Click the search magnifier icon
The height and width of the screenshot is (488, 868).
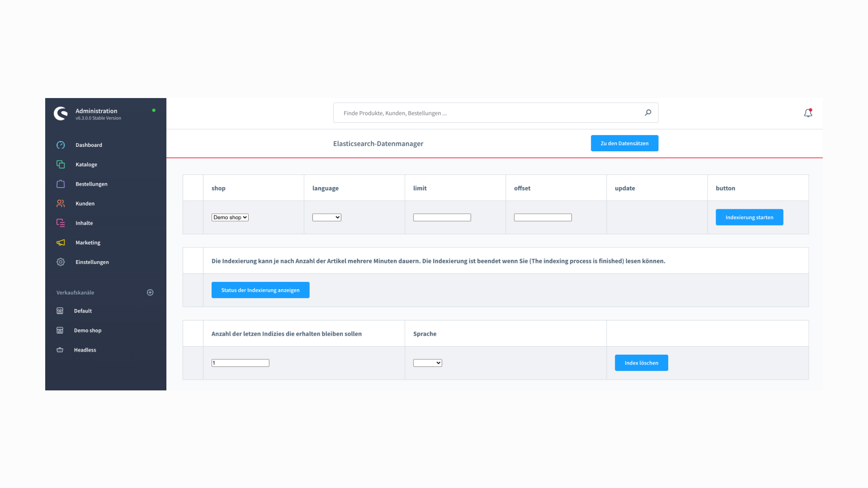click(x=648, y=113)
